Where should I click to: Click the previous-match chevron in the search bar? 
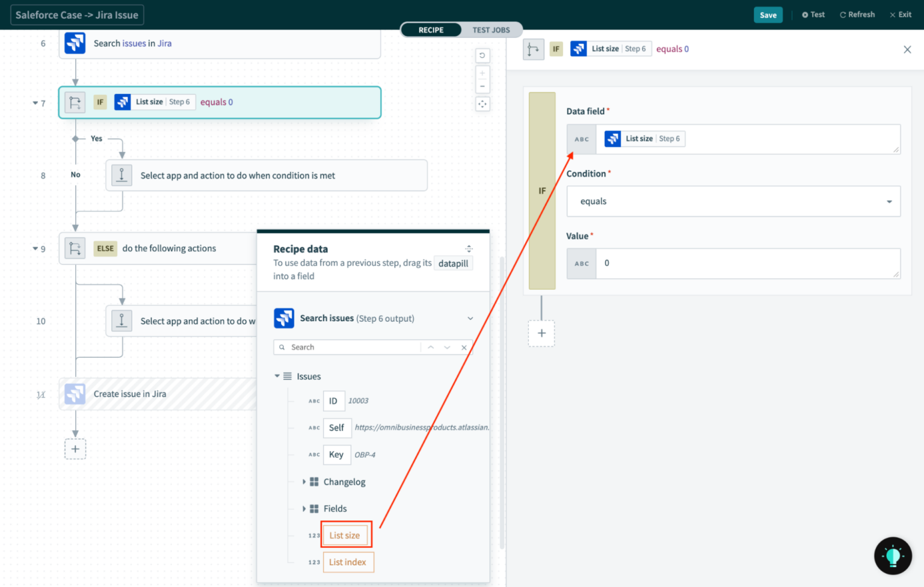tap(431, 347)
